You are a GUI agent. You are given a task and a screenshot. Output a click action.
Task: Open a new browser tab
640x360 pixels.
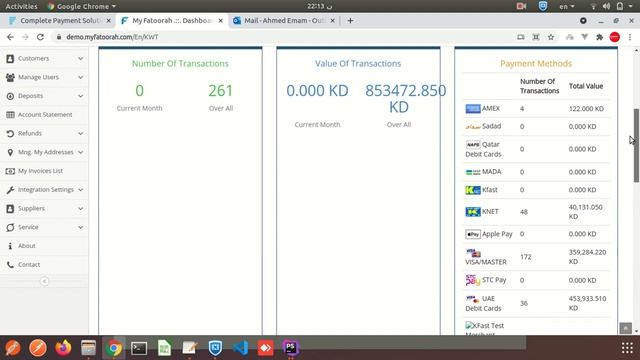tap(350, 20)
